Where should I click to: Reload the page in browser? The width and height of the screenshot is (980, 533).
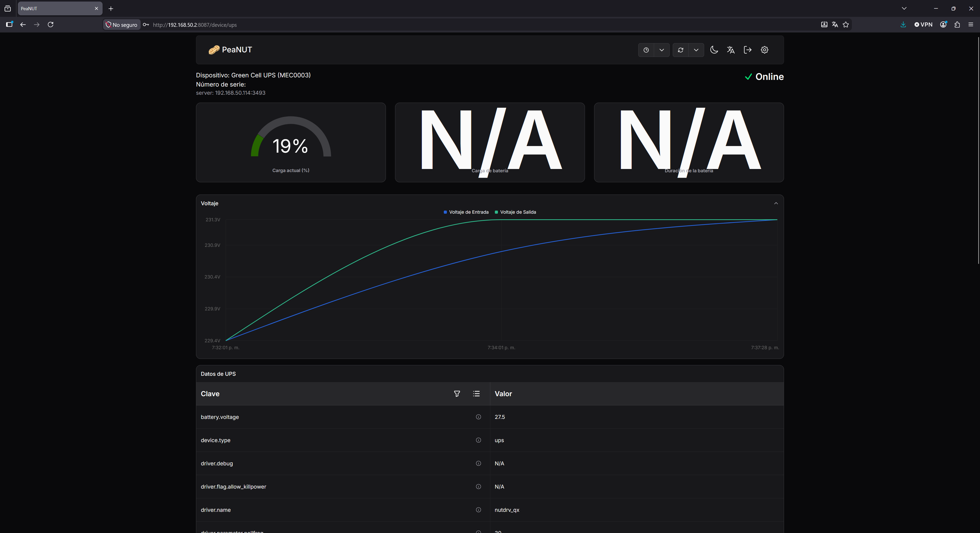(50, 25)
